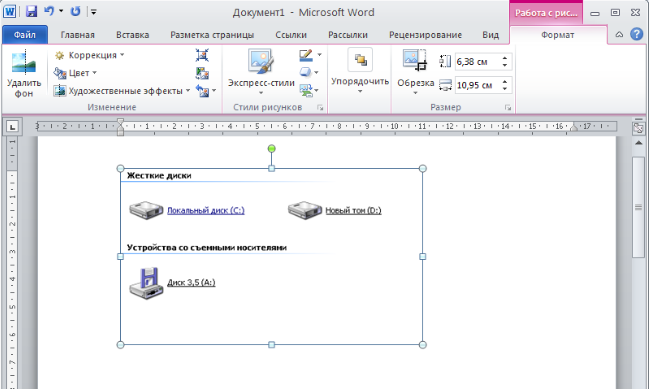Select the Формат tab
The width and height of the screenshot is (649, 391).
[x=558, y=35]
